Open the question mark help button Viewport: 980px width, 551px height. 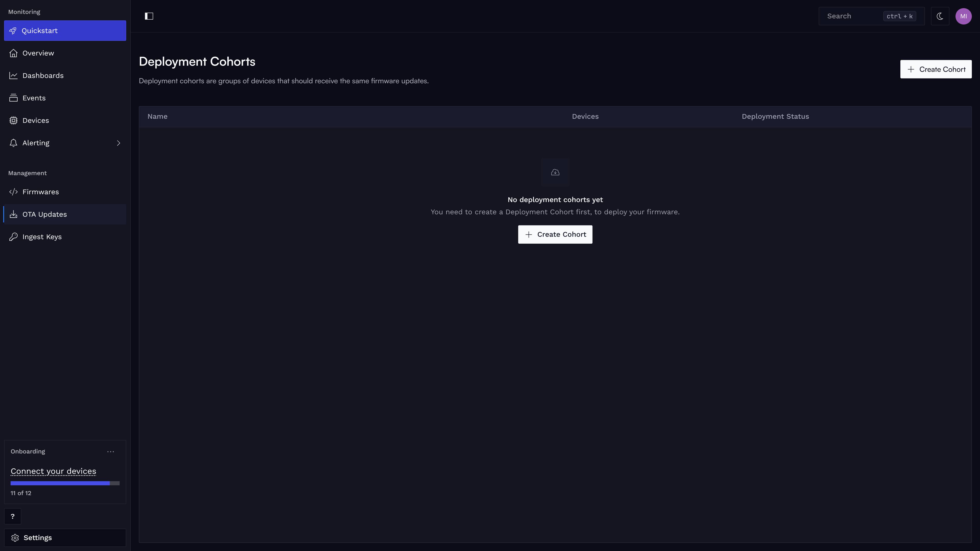point(13,516)
